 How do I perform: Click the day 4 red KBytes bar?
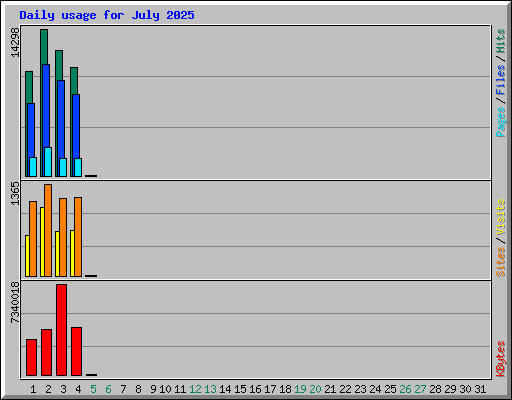[76, 352]
